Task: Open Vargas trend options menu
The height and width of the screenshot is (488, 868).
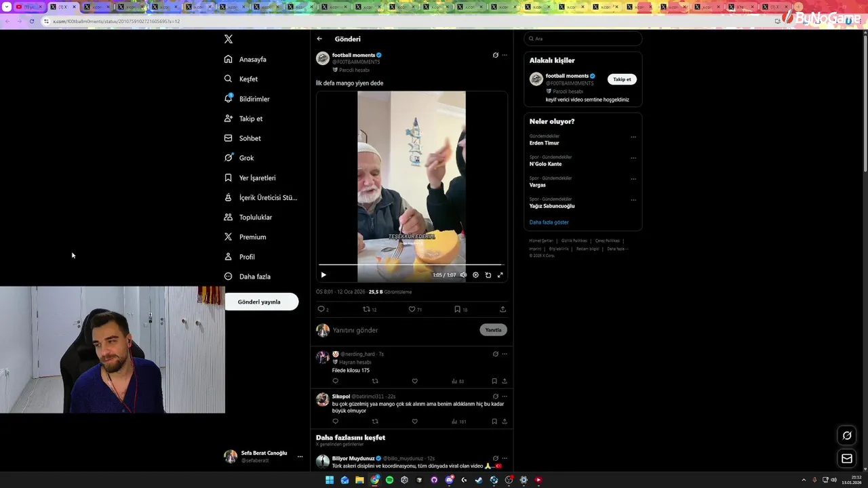Action: pos(633,179)
